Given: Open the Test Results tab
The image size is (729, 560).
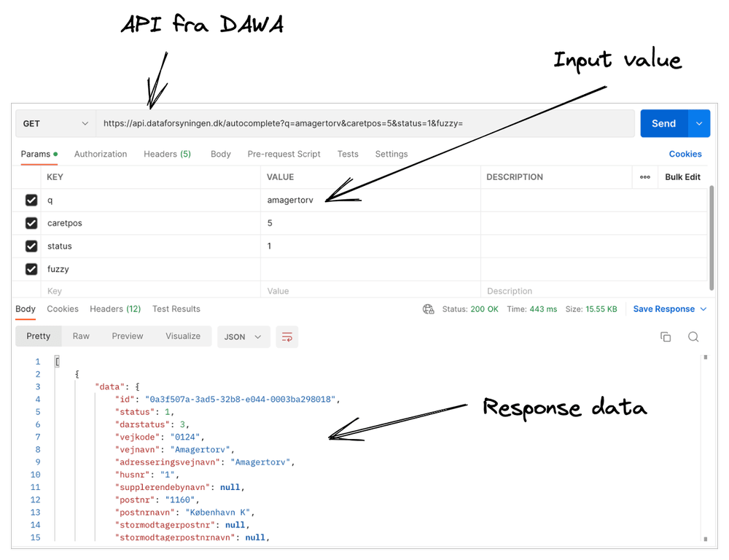Looking at the screenshot, I should [176, 309].
